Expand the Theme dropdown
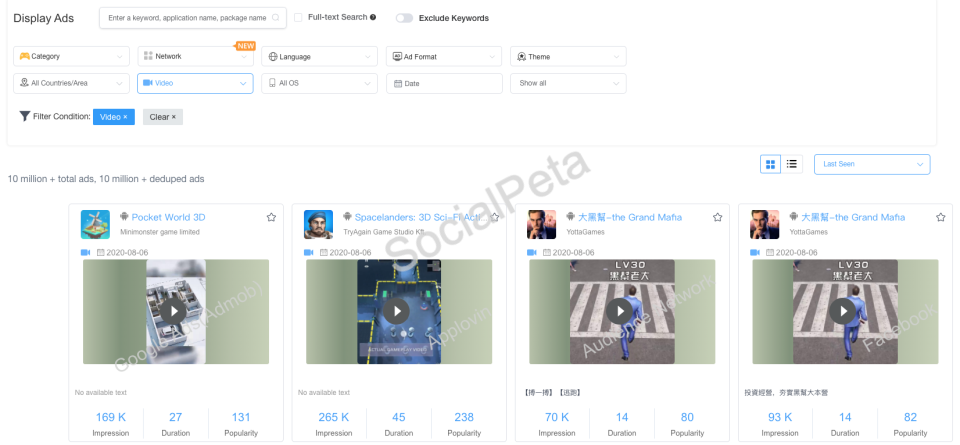This screenshot has height=445, width=960. (x=568, y=56)
